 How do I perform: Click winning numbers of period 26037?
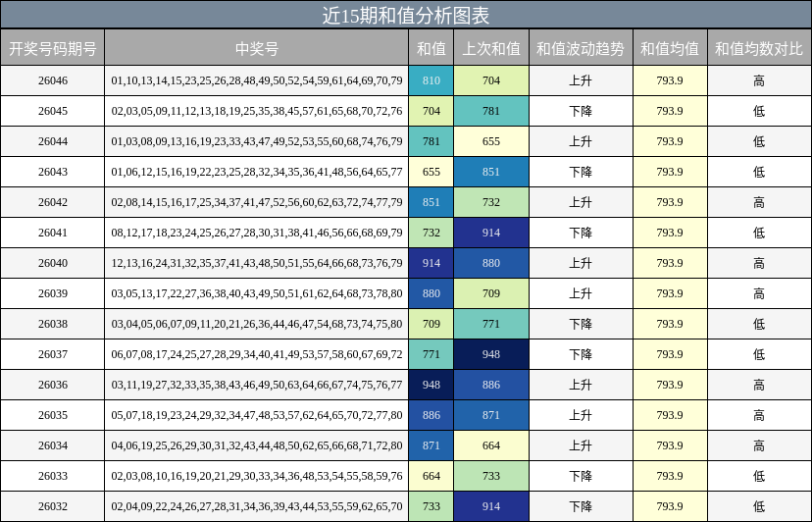pos(256,354)
